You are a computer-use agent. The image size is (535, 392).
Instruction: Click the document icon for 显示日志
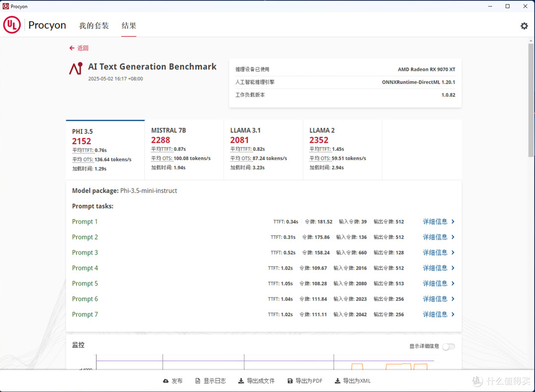point(198,381)
